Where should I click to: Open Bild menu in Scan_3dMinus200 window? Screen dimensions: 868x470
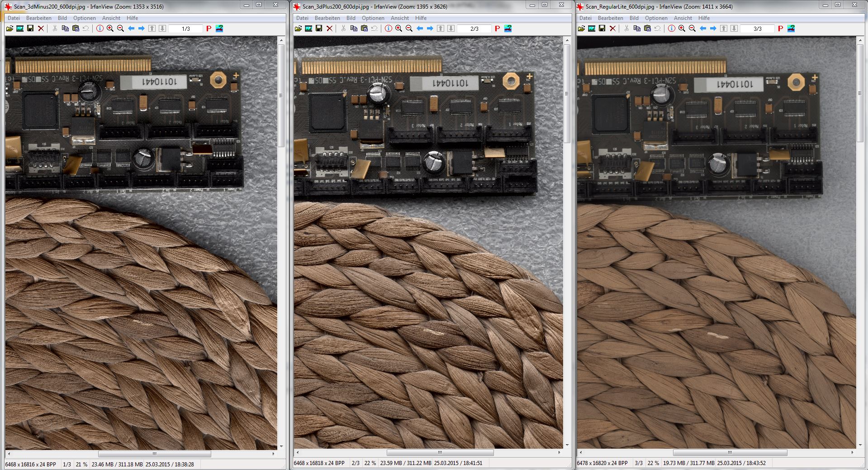pos(62,18)
